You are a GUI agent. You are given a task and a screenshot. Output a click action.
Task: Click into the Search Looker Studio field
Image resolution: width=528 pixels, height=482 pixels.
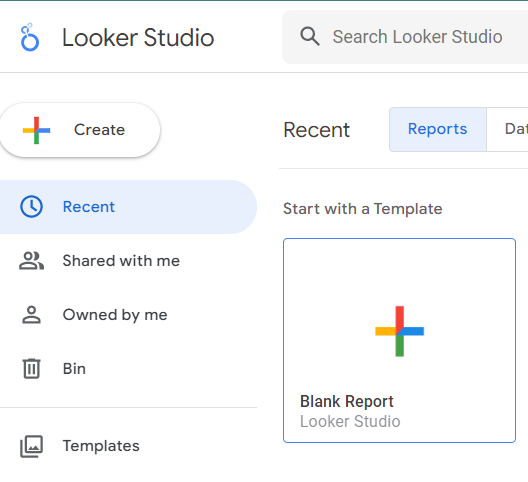(x=405, y=37)
